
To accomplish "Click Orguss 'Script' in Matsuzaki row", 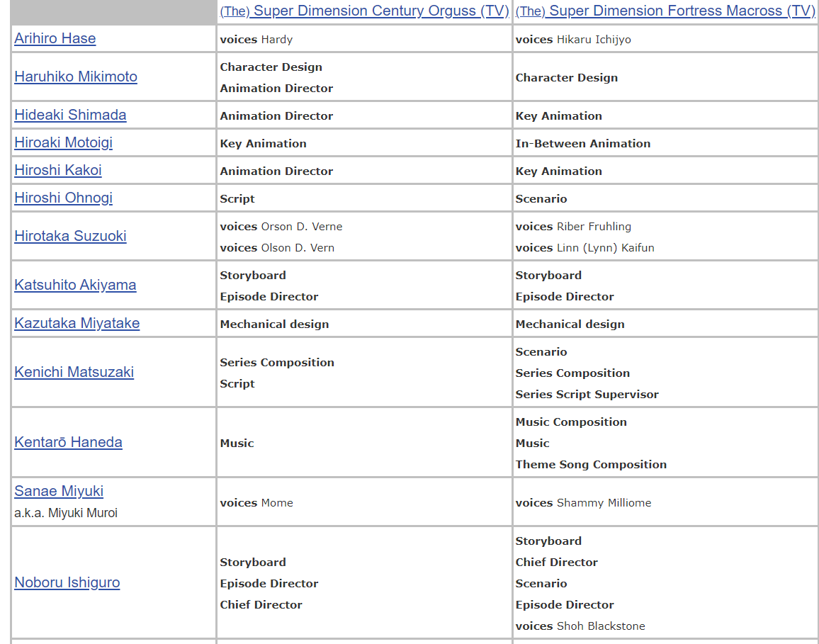I will 237,384.
